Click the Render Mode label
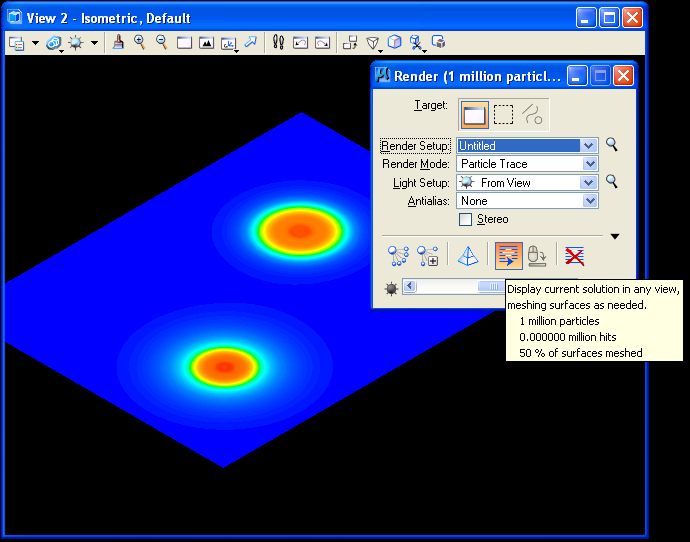 (416, 164)
